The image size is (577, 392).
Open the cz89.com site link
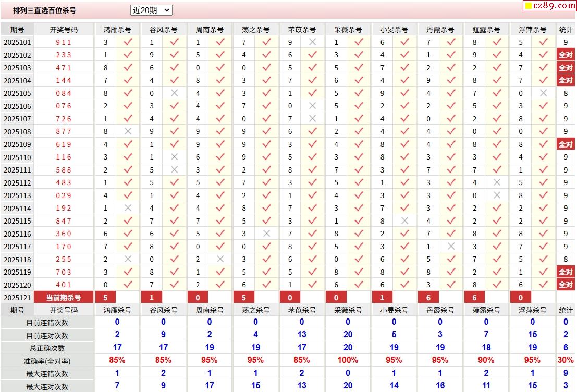550,6
